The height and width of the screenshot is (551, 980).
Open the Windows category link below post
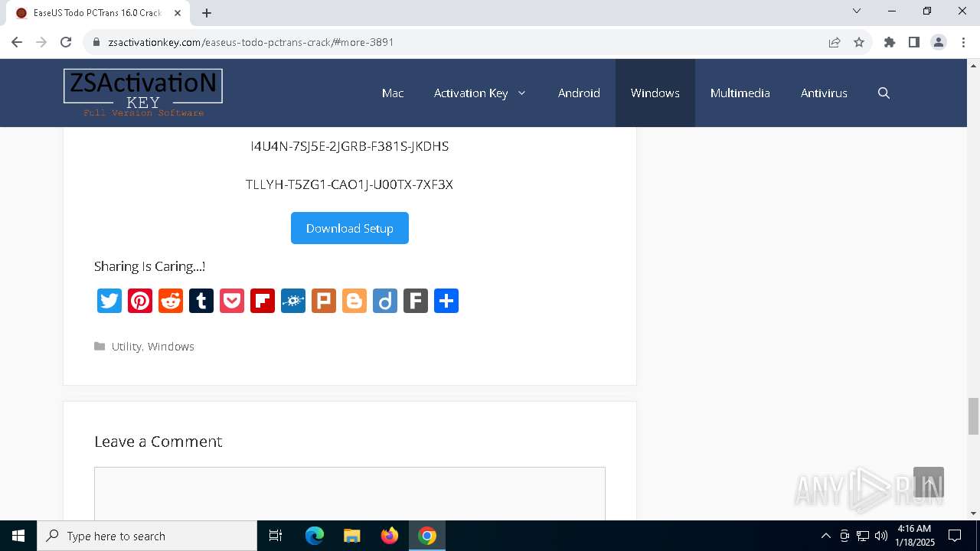click(171, 346)
